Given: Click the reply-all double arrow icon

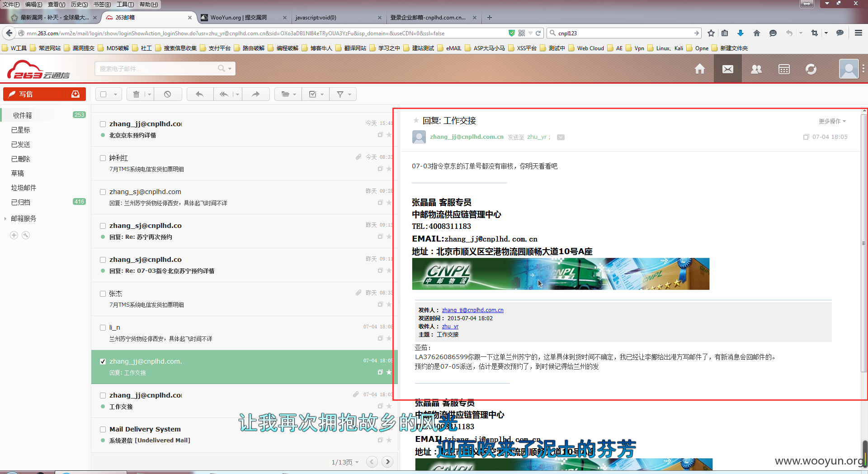Looking at the screenshot, I should point(224,94).
